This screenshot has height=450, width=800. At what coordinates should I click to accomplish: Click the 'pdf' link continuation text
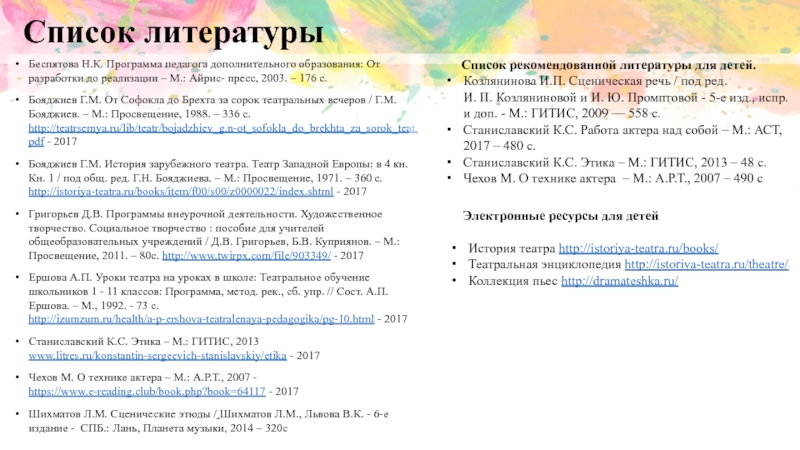[36, 141]
